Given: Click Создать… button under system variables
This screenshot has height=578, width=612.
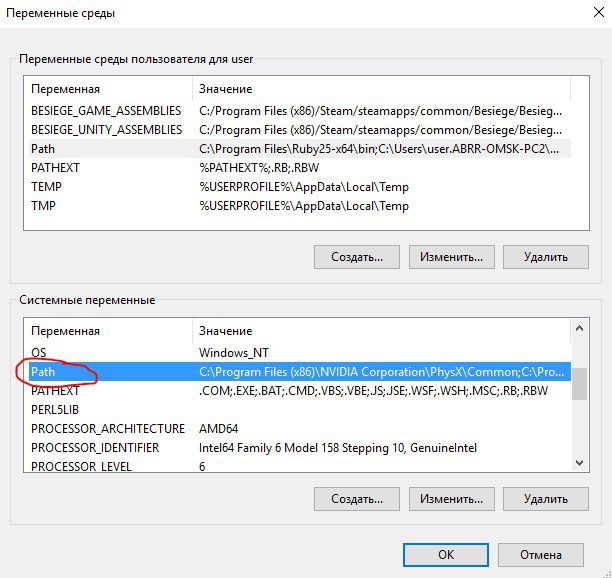Looking at the screenshot, I should [357, 499].
